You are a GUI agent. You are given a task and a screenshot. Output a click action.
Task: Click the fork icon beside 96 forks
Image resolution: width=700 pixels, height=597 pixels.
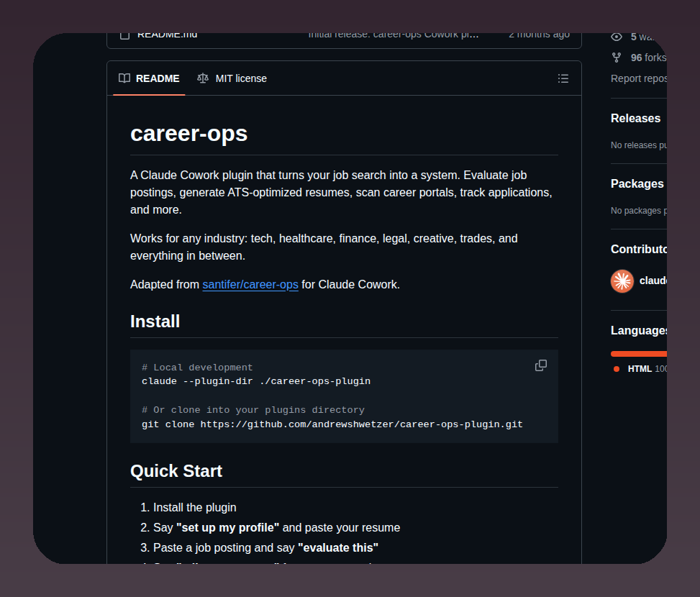(x=617, y=58)
